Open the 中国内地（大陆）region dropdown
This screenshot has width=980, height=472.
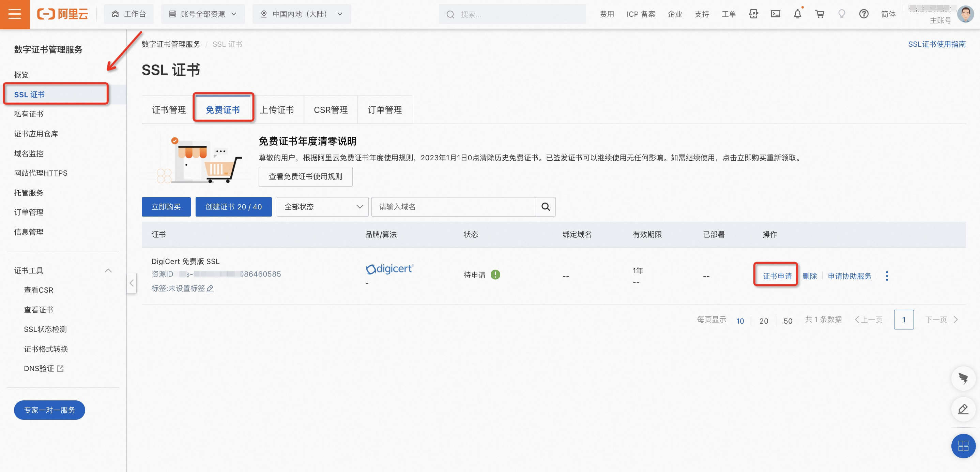click(x=301, y=14)
